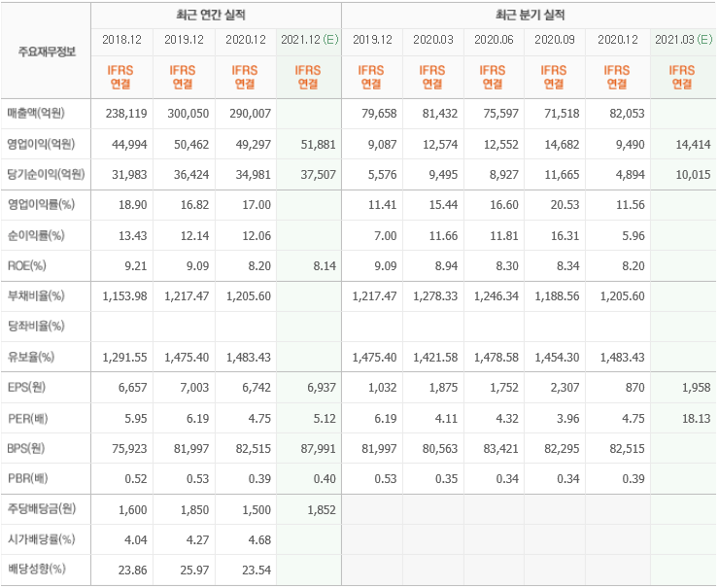This screenshot has height=588, width=719.
Task: Click operating profit estimate 14,414
Action: [694, 145]
